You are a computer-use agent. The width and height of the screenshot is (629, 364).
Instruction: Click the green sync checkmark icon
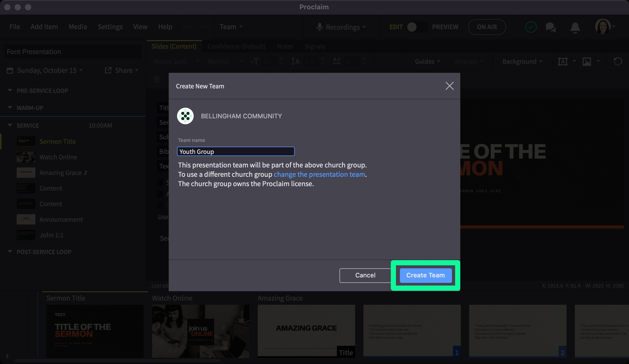[x=531, y=27]
